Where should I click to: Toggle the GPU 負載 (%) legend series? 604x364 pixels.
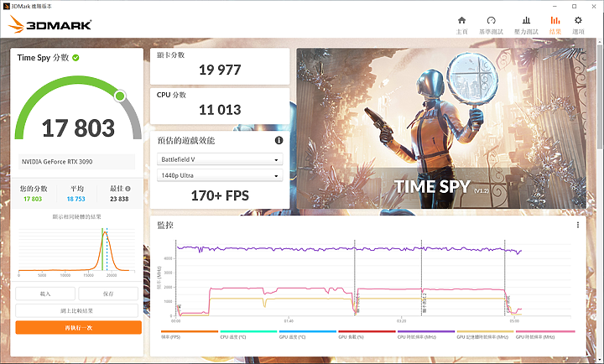point(367,335)
